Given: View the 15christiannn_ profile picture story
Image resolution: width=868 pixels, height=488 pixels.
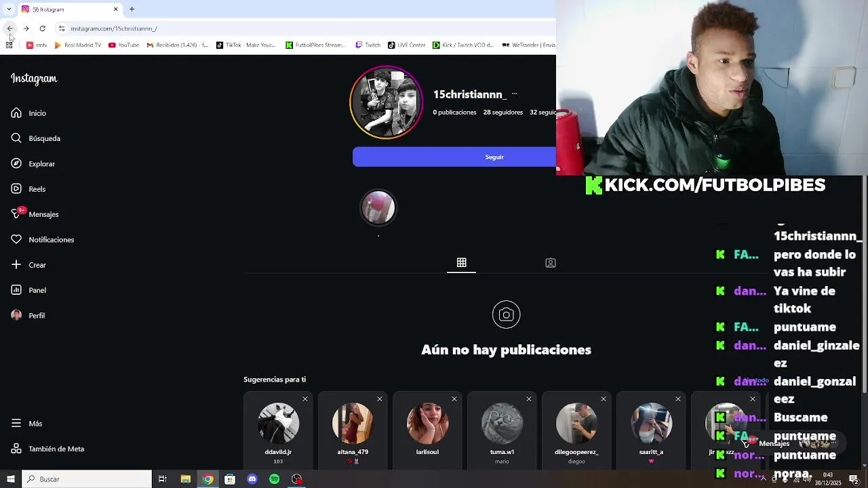Looking at the screenshot, I should [386, 102].
